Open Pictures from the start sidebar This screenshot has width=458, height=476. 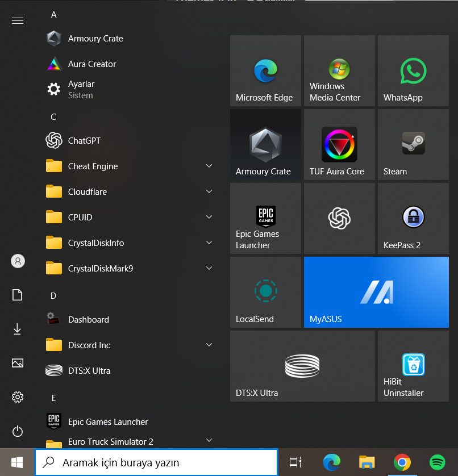(17, 363)
